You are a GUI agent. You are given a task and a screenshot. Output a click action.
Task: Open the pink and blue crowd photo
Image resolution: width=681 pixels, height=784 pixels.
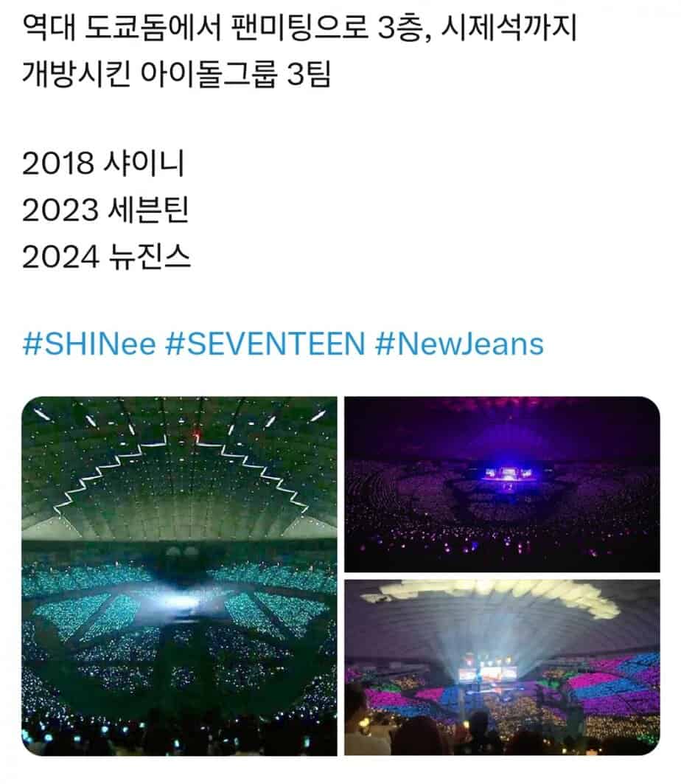pos(502,667)
